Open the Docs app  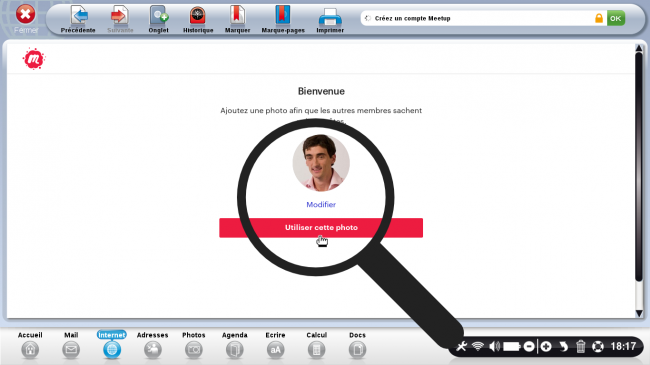[357, 345]
